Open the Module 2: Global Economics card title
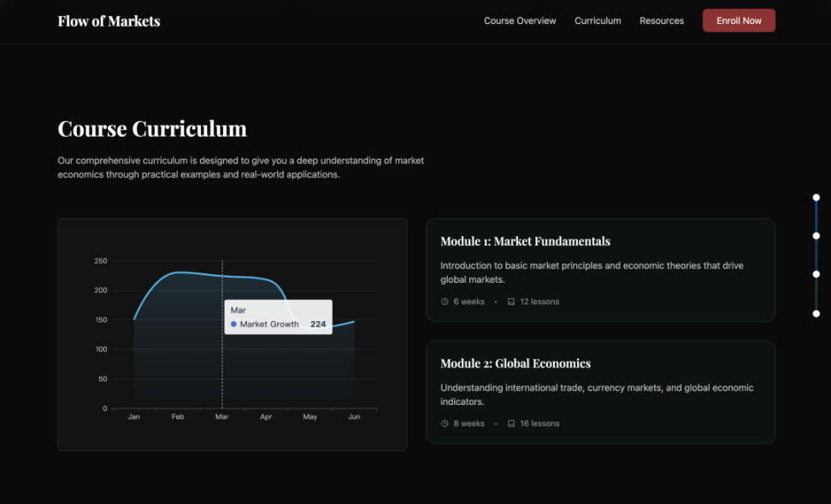 point(516,364)
